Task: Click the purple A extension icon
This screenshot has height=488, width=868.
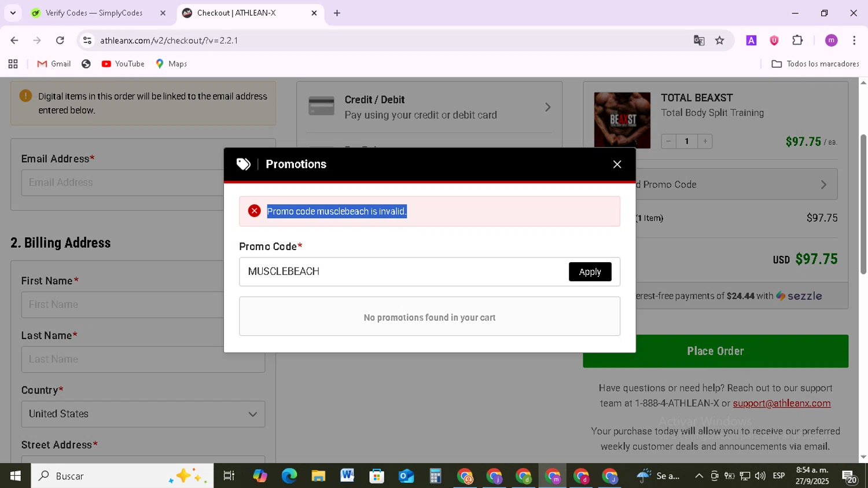Action: [x=751, y=41]
